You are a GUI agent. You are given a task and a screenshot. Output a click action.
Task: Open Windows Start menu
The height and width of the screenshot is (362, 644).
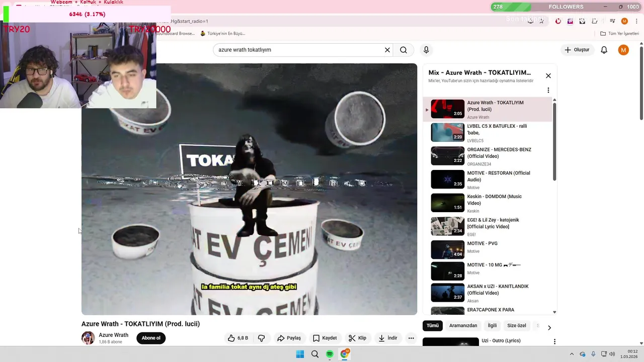pos(300,354)
